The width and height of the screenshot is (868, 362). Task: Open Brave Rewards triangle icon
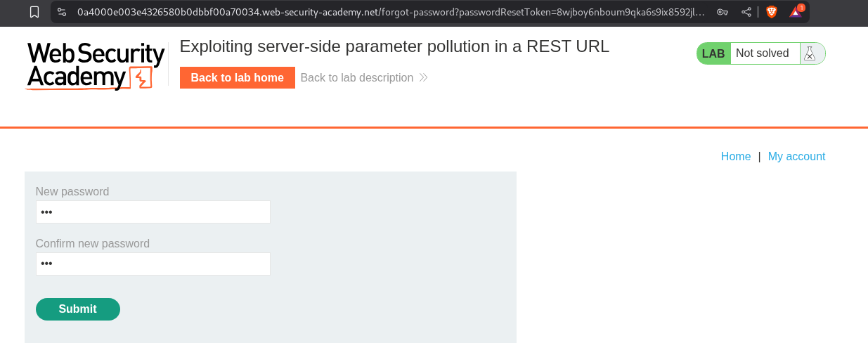click(795, 12)
